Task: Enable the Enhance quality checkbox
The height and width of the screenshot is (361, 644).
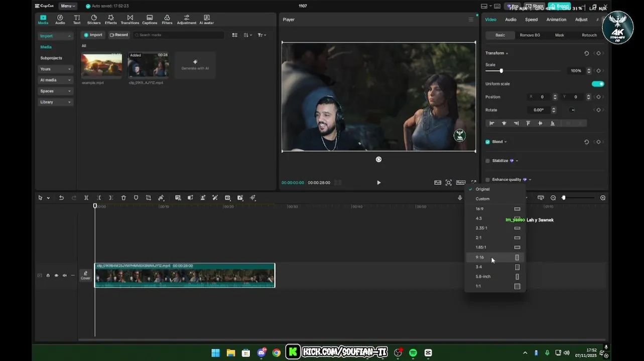Action: pyautogui.click(x=487, y=179)
